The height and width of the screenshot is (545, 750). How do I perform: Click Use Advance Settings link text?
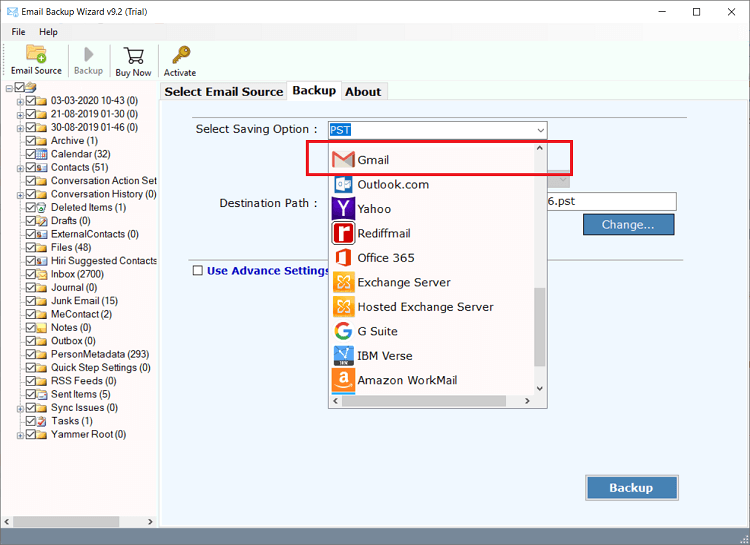(x=268, y=270)
